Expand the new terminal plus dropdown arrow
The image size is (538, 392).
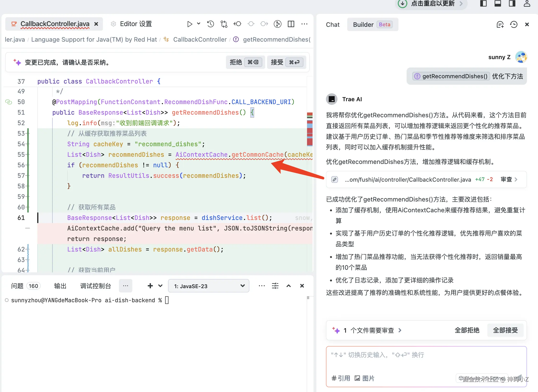coord(160,286)
